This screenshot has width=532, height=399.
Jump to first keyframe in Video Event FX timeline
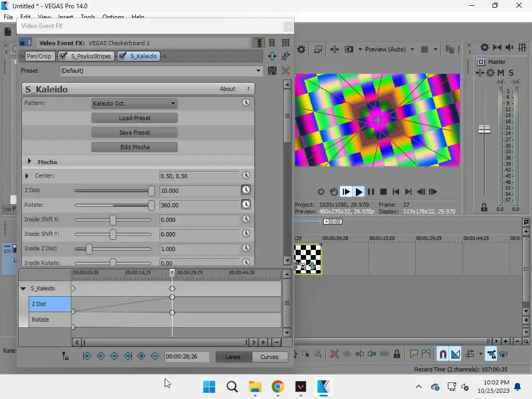[87, 356]
